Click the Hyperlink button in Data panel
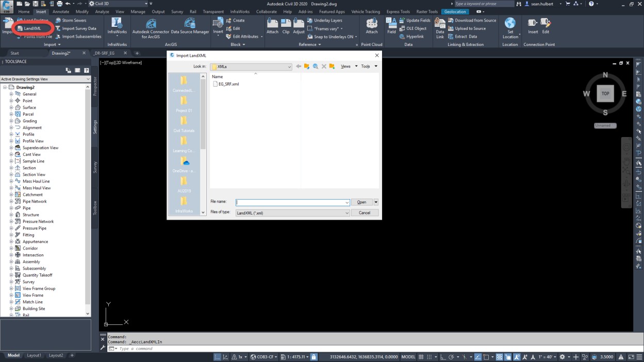The image size is (644, 362). click(x=411, y=37)
